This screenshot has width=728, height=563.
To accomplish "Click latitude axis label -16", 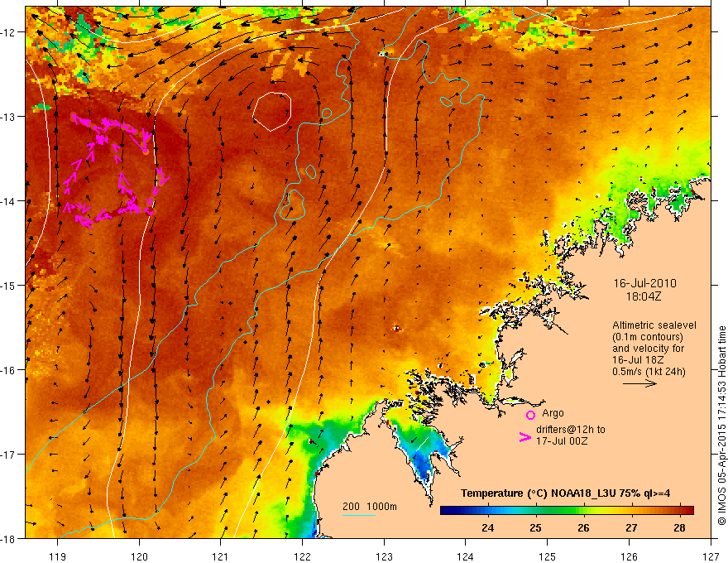I will tap(8, 370).
